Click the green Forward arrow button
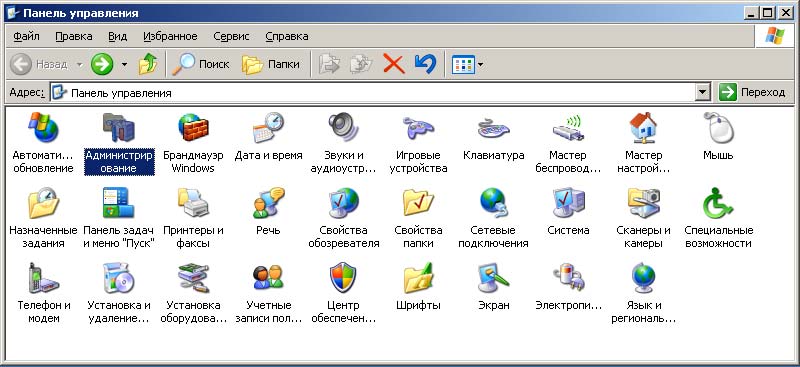This screenshot has width=800, height=367. 102,64
